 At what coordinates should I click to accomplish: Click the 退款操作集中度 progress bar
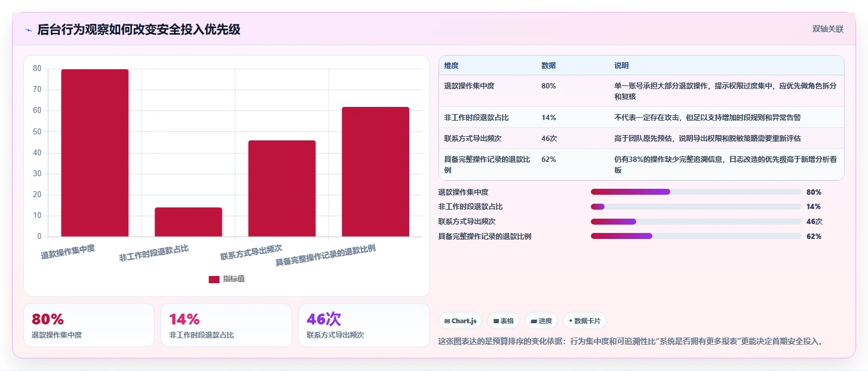(x=696, y=192)
